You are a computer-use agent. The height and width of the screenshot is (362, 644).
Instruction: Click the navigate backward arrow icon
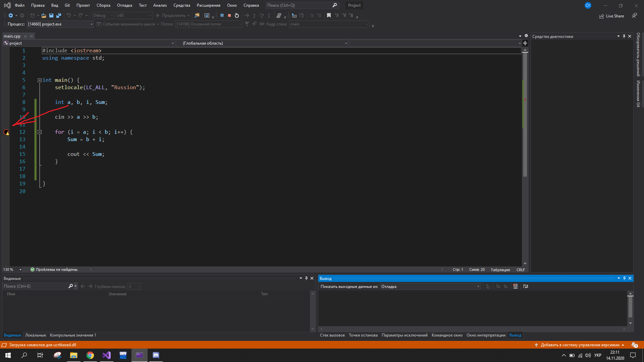point(11,15)
